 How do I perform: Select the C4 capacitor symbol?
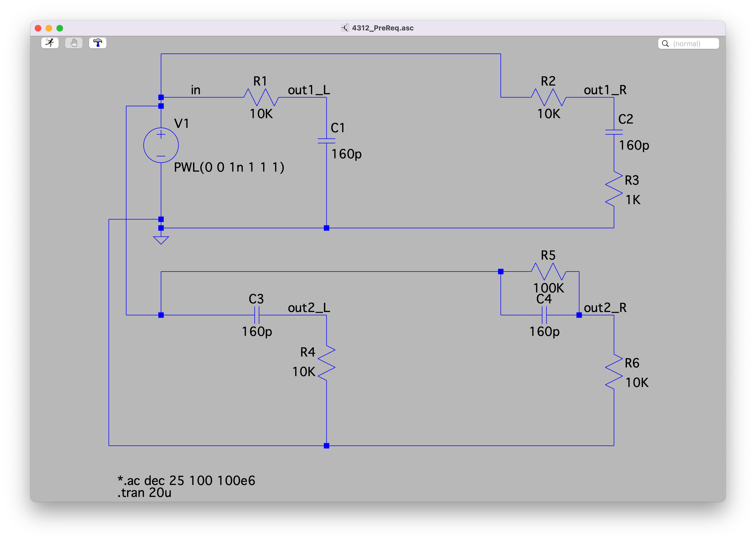click(x=544, y=315)
